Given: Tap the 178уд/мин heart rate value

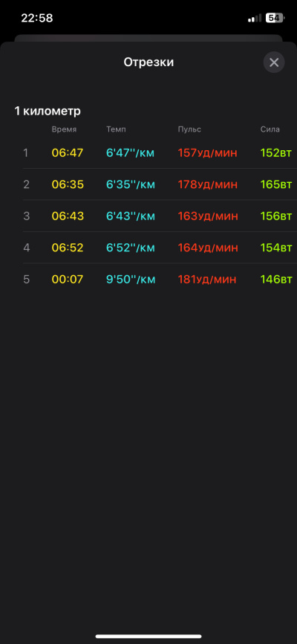Looking at the screenshot, I should coord(208,185).
